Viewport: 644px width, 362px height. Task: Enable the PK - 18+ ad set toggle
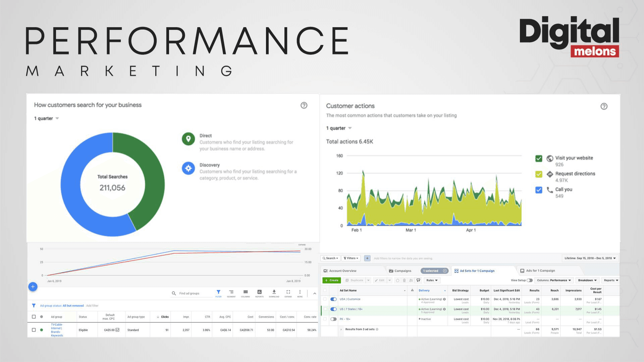click(333, 319)
